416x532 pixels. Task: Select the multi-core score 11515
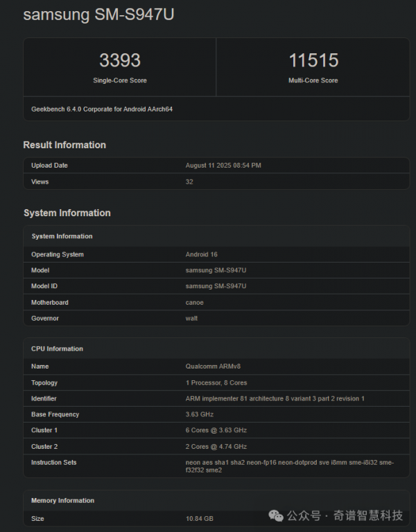313,60
